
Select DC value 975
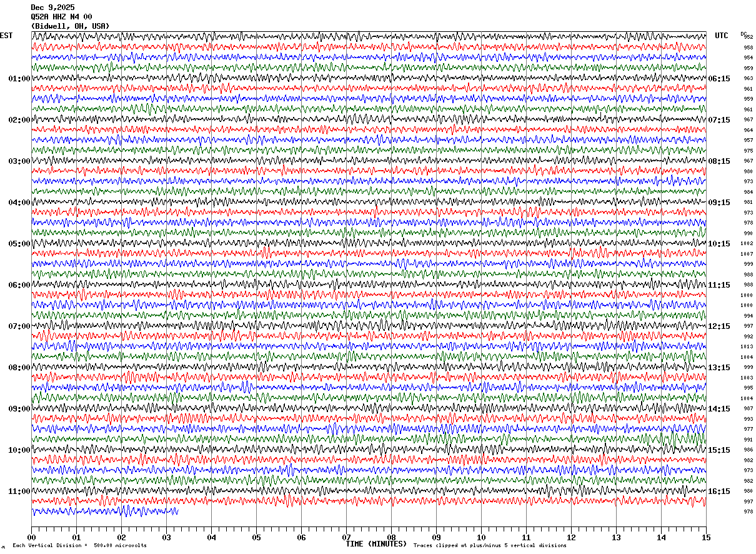tap(749, 151)
